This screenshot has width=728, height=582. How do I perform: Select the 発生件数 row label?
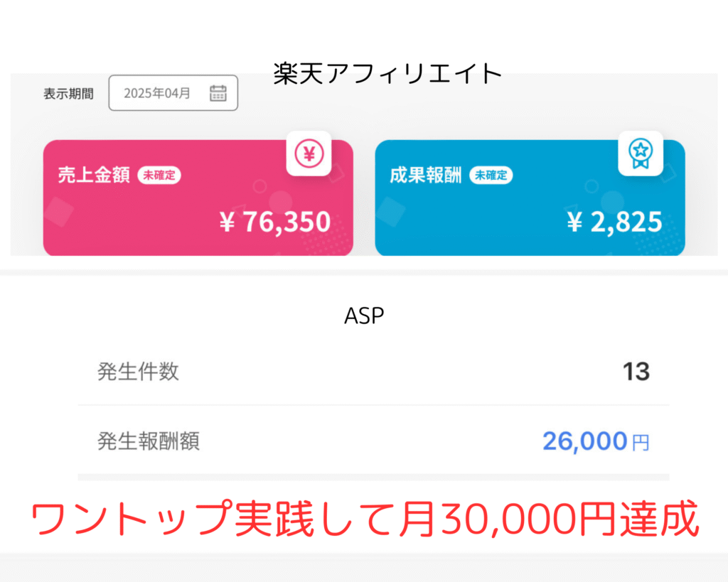[138, 371]
